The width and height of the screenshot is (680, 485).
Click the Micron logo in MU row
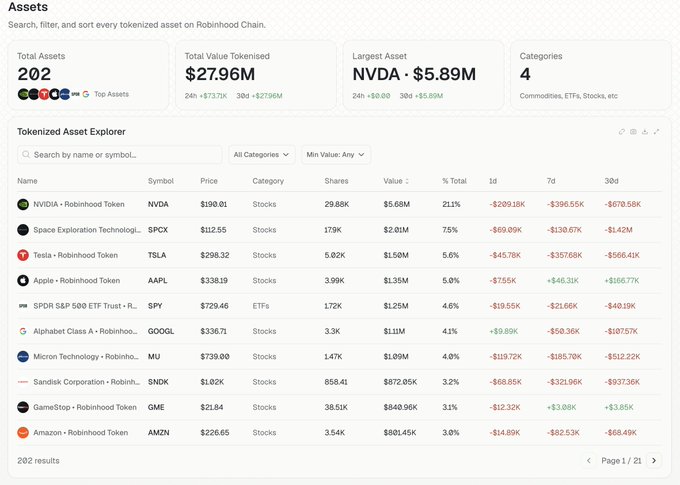(23, 357)
